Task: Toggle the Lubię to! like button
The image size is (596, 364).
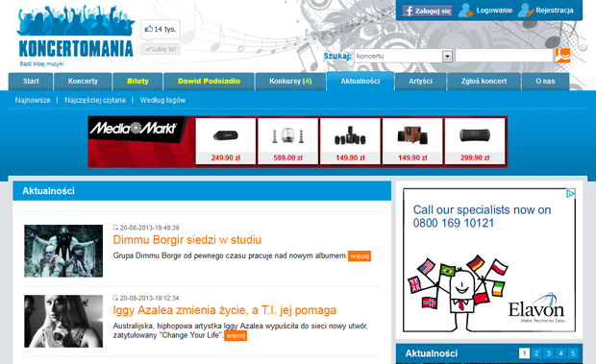Action: pos(161,49)
